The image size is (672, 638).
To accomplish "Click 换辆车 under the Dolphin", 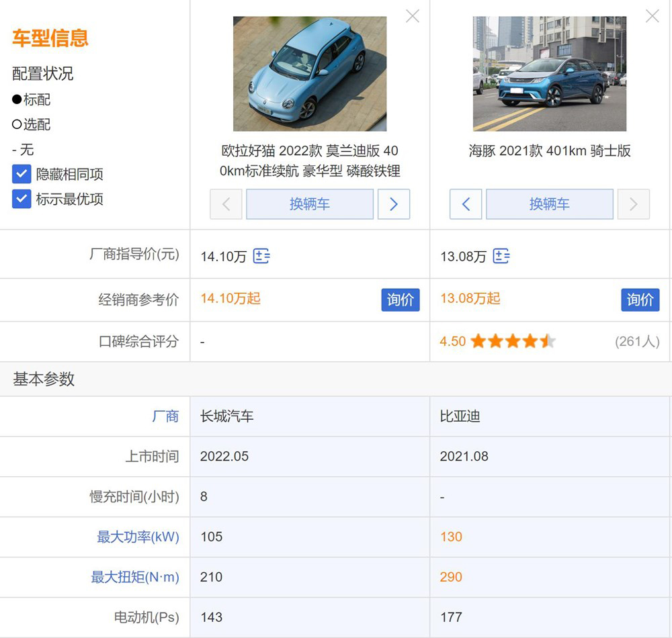I will tap(550, 204).
